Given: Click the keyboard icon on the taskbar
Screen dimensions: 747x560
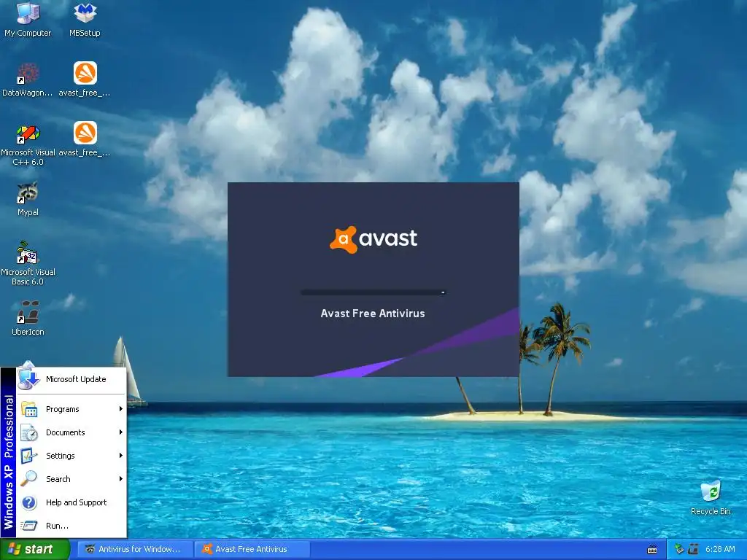Looking at the screenshot, I should (x=652, y=550).
